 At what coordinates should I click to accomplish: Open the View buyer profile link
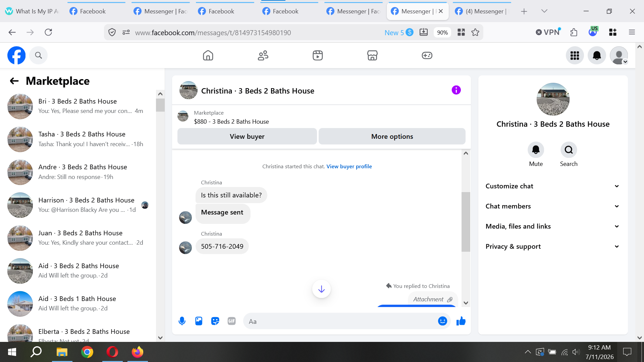(349, 166)
